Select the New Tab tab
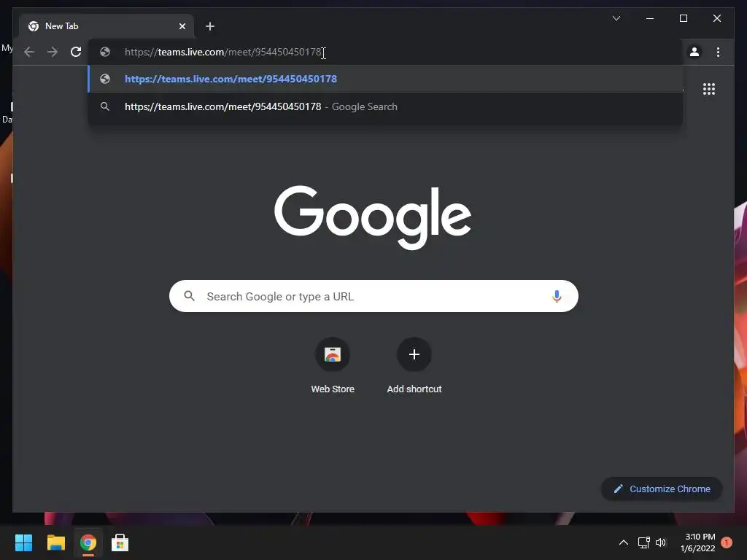747x560 pixels. [107, 26]
